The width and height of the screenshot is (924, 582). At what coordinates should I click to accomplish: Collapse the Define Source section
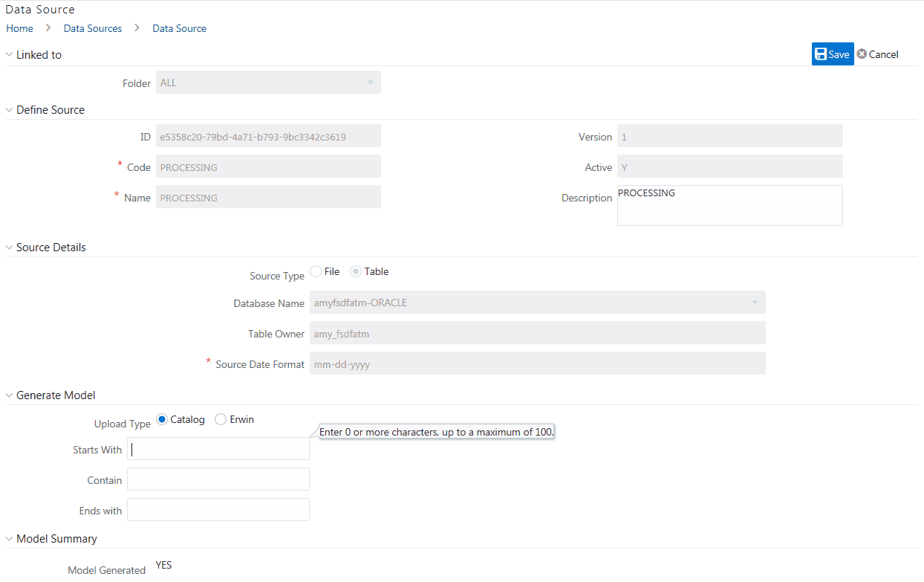coord(8,109)
